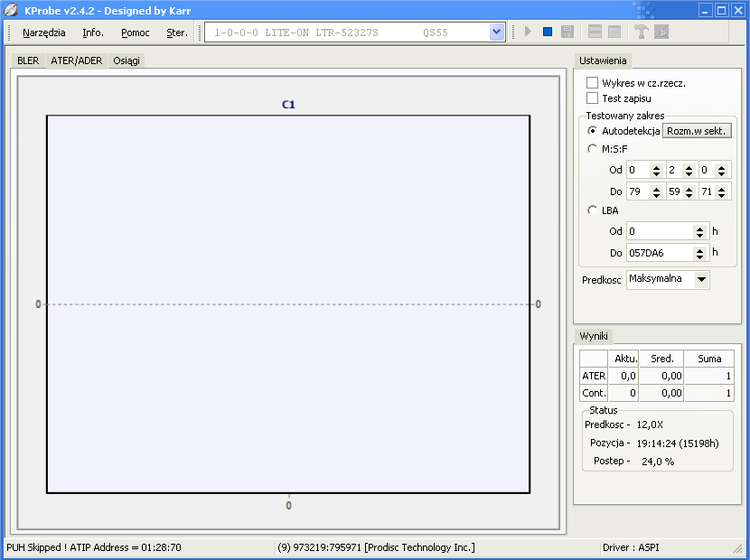Increase the LBA Od value

[699, 229]
